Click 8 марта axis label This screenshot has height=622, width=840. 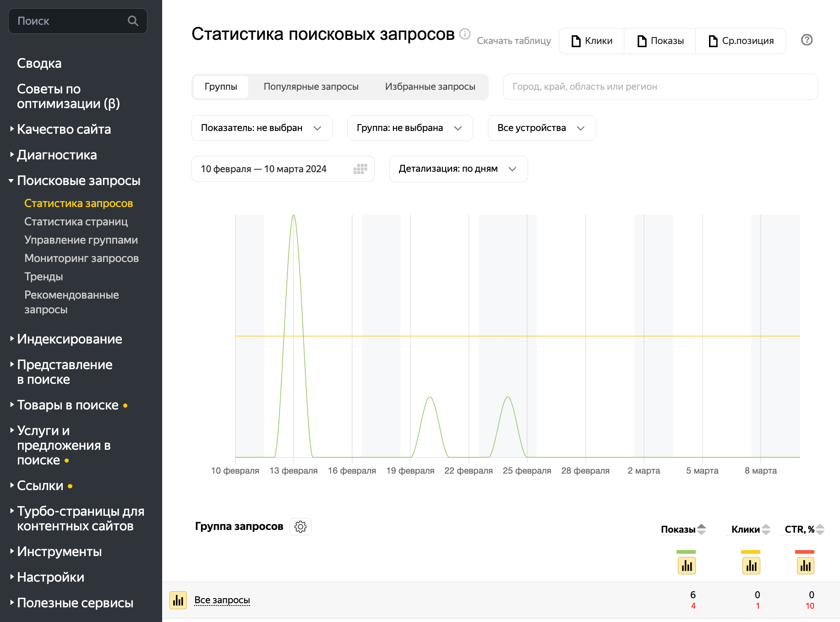click(760, 471)
